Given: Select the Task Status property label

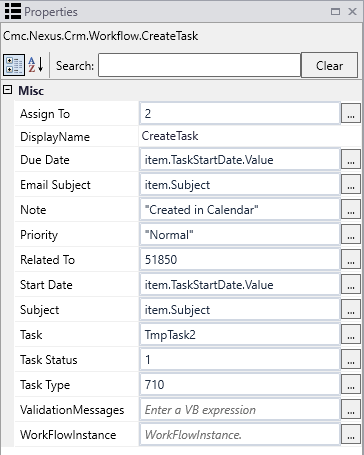Looking at the screenshot, I should pyautogui.click(x=49, y=360).
